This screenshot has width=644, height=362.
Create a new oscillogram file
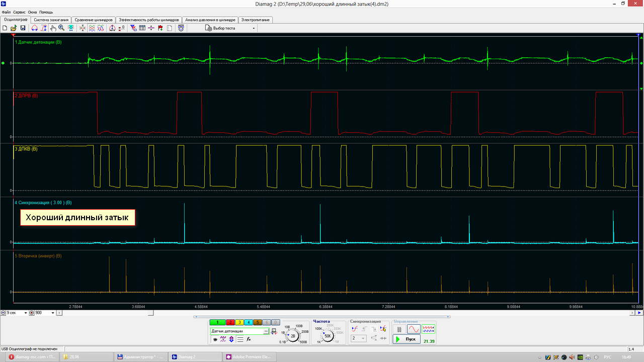[x=5, y=28]
